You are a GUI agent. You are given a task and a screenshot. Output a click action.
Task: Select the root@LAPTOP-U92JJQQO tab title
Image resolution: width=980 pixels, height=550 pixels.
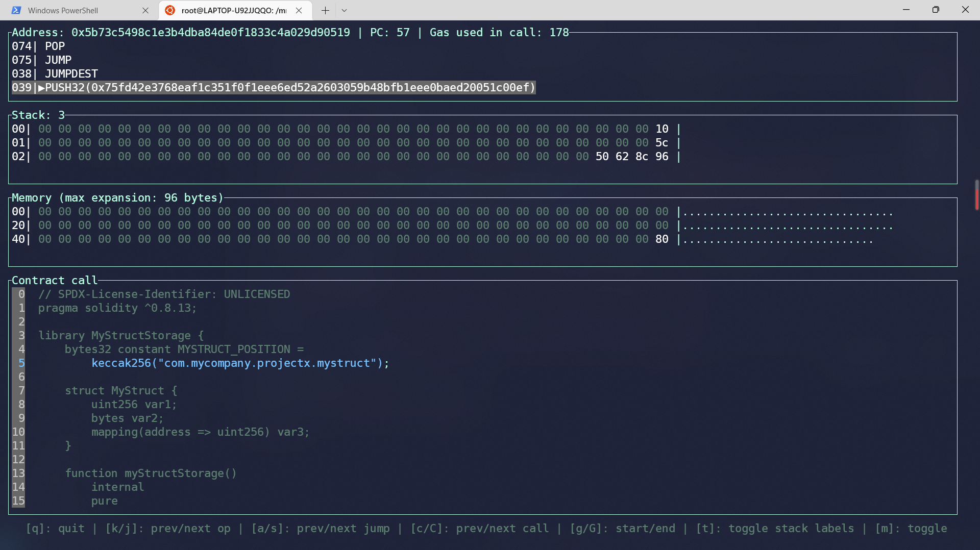[234, 10]
